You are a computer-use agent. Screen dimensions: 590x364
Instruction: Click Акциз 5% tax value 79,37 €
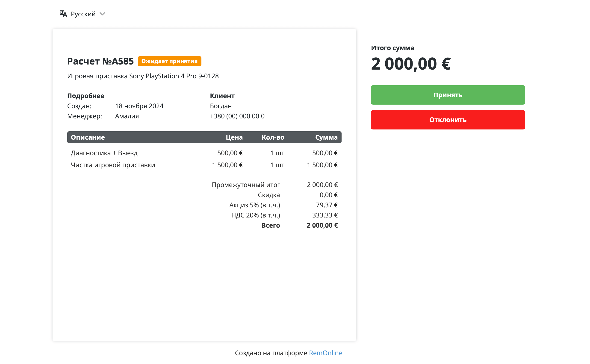point(327,205)
